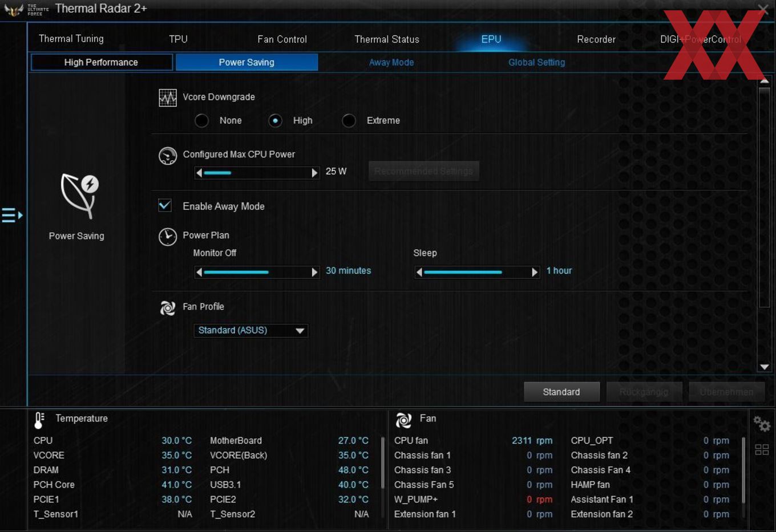Click the 1 hour Sleep value
Image resolution: width=776 pixels, height=532 pixels.
pyautogui.click(x=559, y=271)
